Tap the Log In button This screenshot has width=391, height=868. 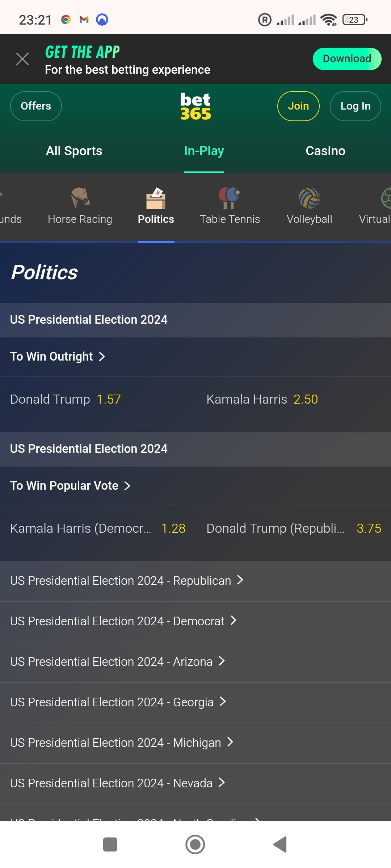[355, 106]
